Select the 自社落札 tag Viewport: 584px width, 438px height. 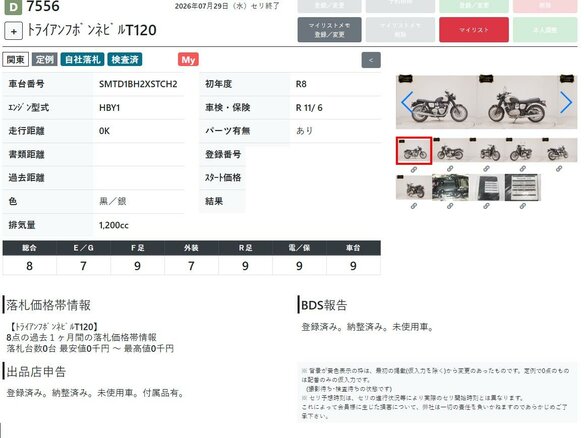(x=83, y=60)
